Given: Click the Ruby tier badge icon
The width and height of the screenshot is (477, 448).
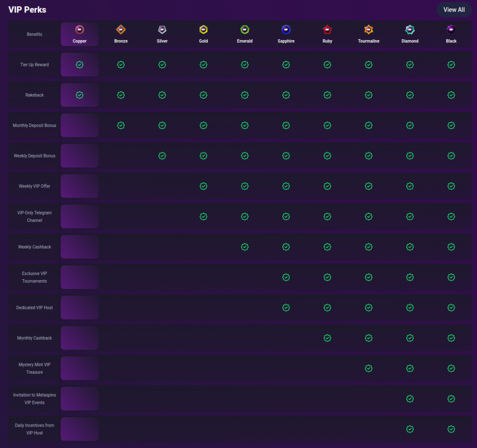Looking at the screenshot, I should 327,30.
